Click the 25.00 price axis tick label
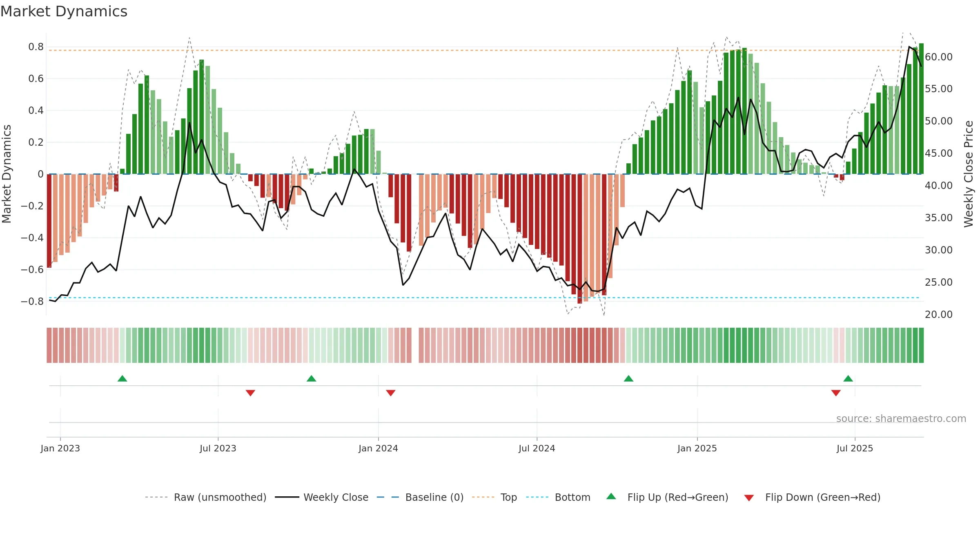980x551 pixels. pyautogui.click(x=939, y=282)
